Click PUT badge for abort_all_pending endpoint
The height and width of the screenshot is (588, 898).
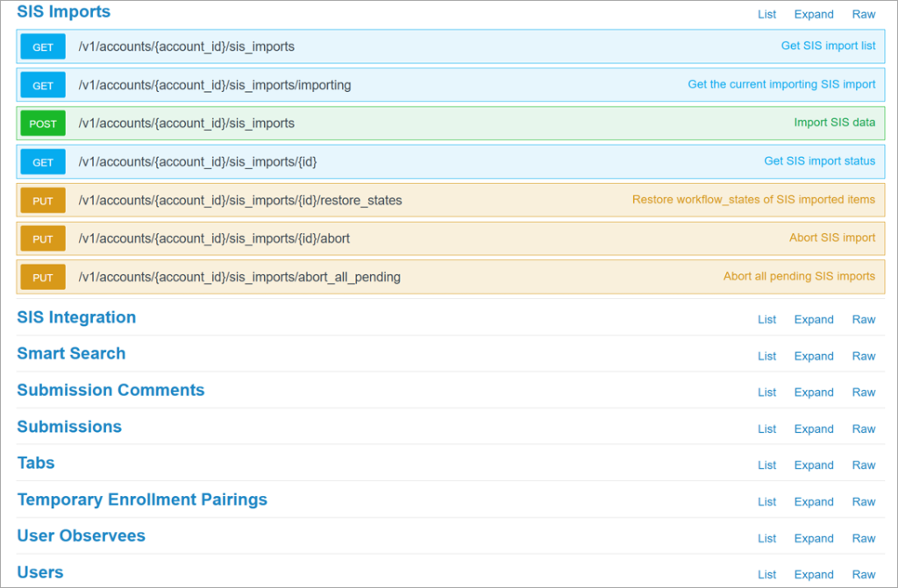pyautogui.click(x=43, y=277)
